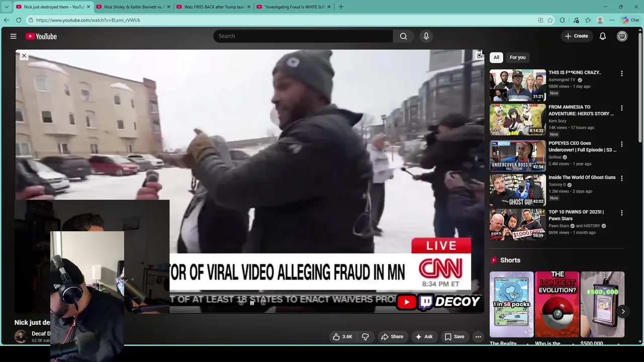Open the Copilot Chat button
Screen dimensions: 644x362
click(630, 20)
